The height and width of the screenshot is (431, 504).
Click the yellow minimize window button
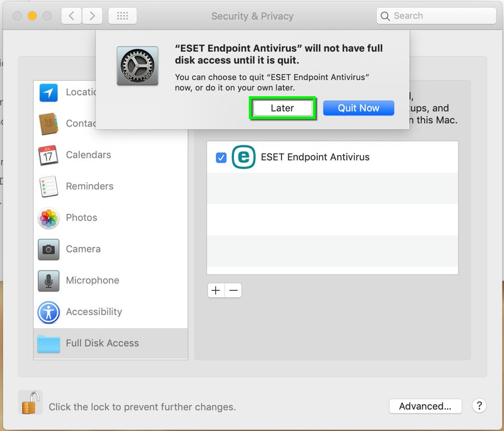(x=32, y=16)
